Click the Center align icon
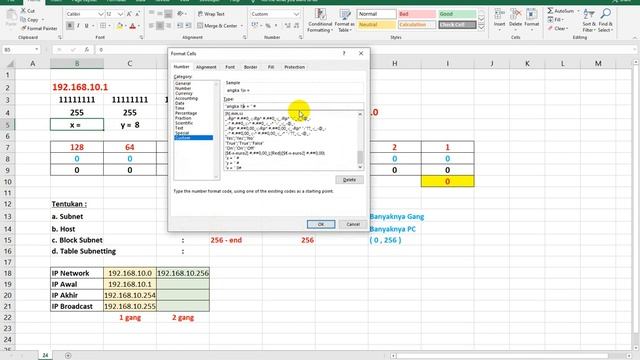The image size is (640, 360). [160, 26]
